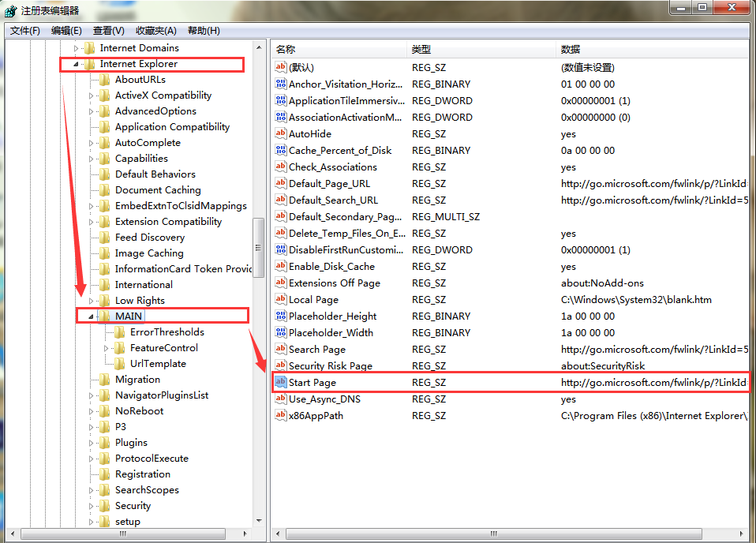The height and width of the screenshot is (543, 756).
Task: Open the 编辑(E) menu
Action: 66,31
